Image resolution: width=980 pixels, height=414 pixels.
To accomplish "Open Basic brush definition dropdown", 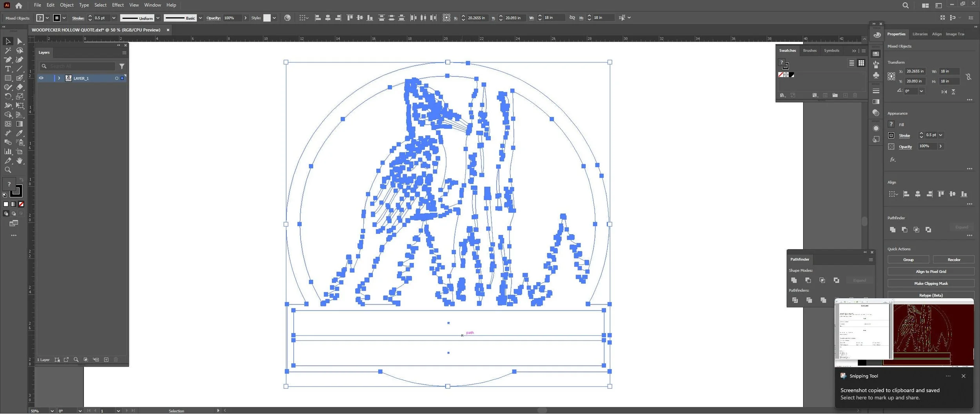I will (200, 18).
